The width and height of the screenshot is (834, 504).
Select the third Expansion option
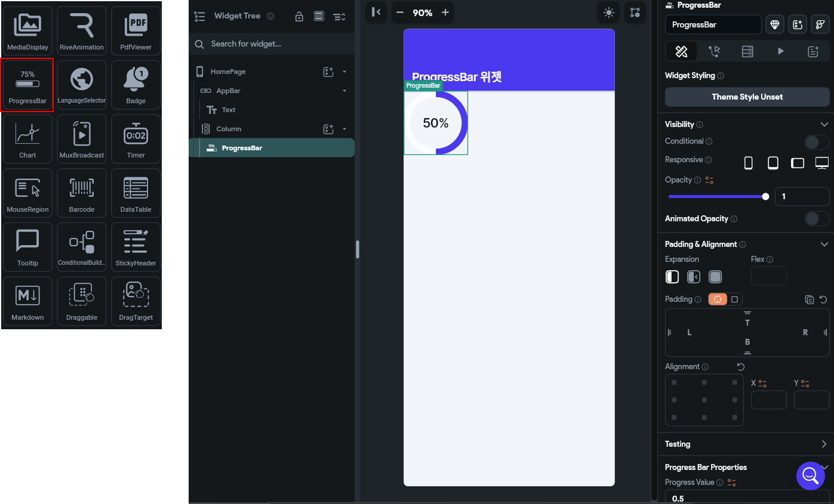point(715,277)
